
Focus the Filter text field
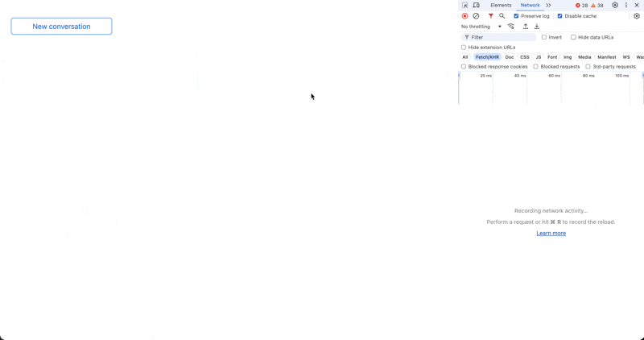[x=498, y=37]
